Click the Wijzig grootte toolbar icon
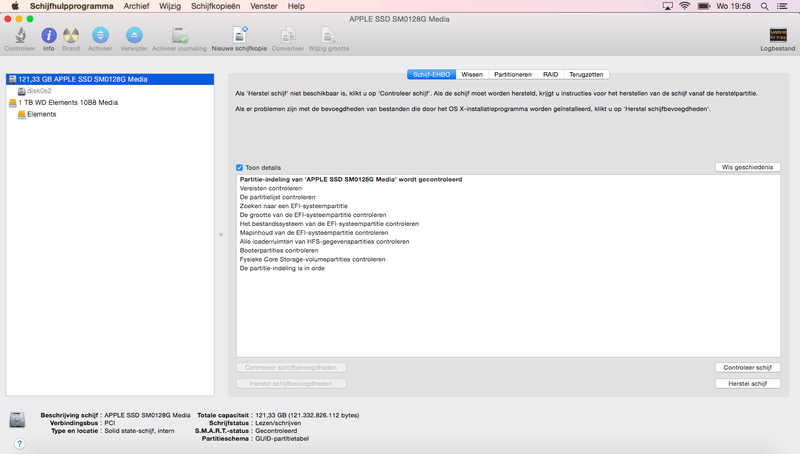This screenshot has width=800, height=454. (329, 35)
